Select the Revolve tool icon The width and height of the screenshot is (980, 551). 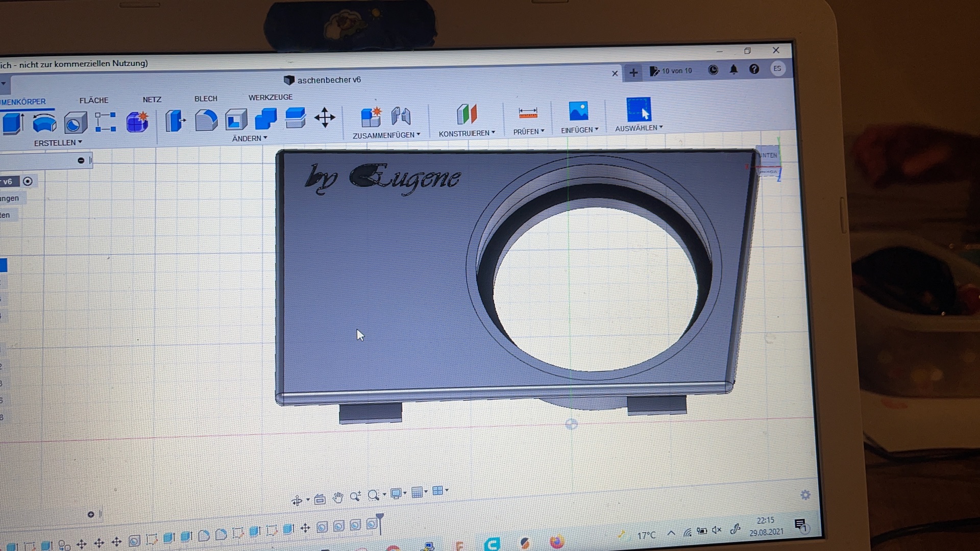pos(44,123)
